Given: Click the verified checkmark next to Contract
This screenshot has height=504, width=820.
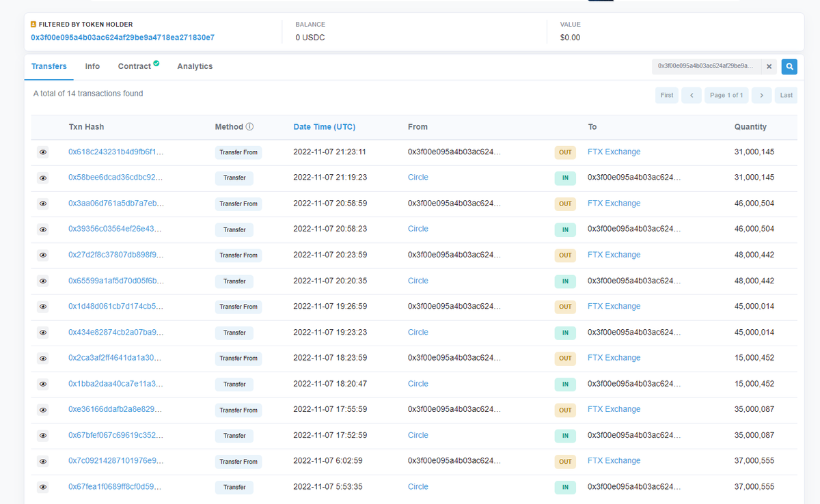Looking at the screenshot, I should pos(156,64).
